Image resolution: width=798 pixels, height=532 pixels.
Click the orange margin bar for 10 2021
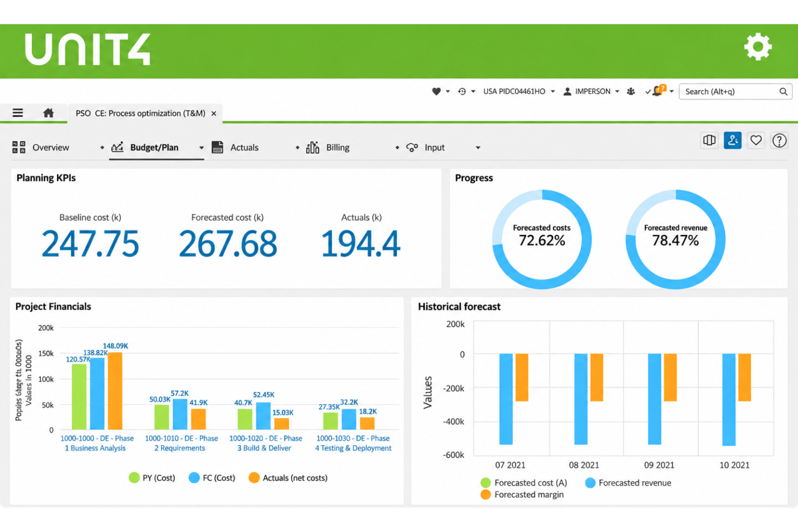(745, 377)
